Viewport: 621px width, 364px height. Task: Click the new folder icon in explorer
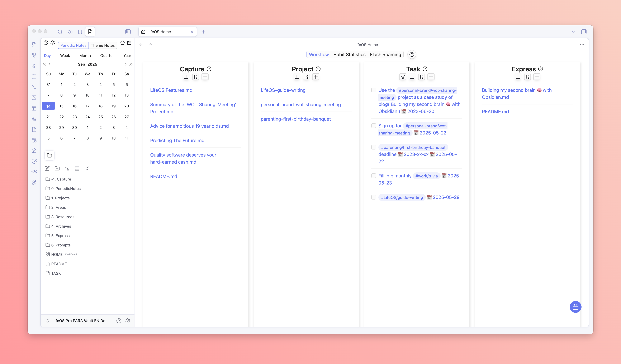(x=57, y=168)
